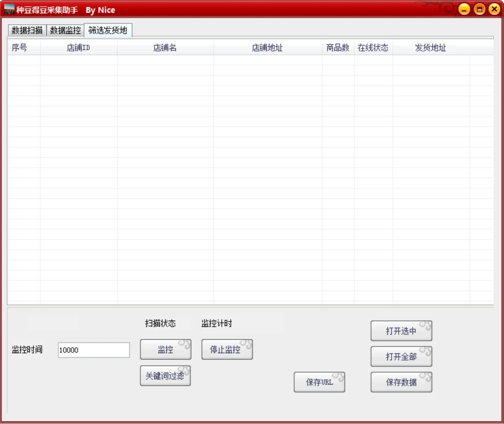Screen dimensions: 504x424
Task: Click the 停止监控 button
Action: coord(227,349)
